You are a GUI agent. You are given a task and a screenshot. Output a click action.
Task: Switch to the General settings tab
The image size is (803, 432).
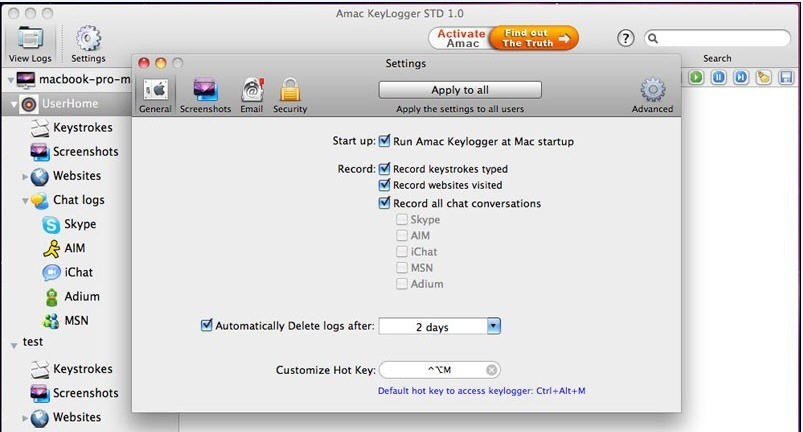[155, 96]
